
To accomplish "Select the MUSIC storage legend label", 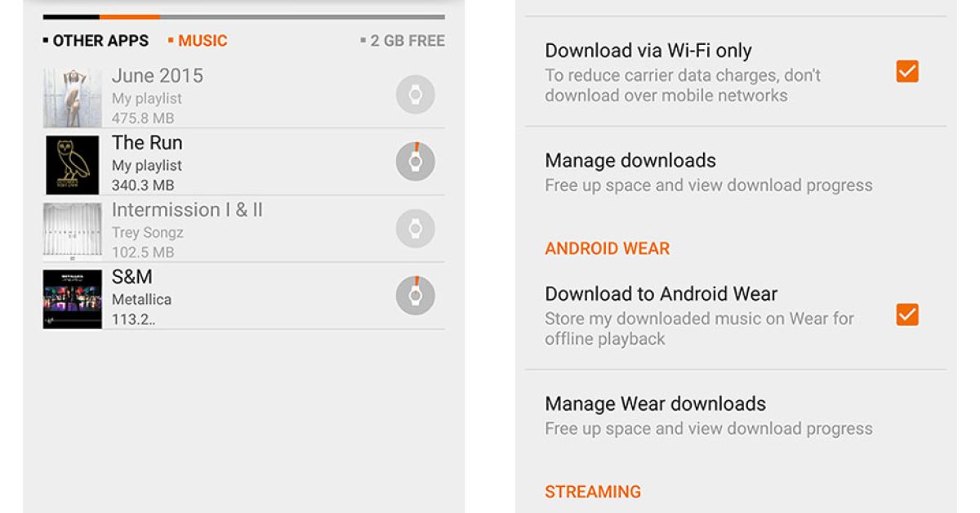I will (202, 41).
